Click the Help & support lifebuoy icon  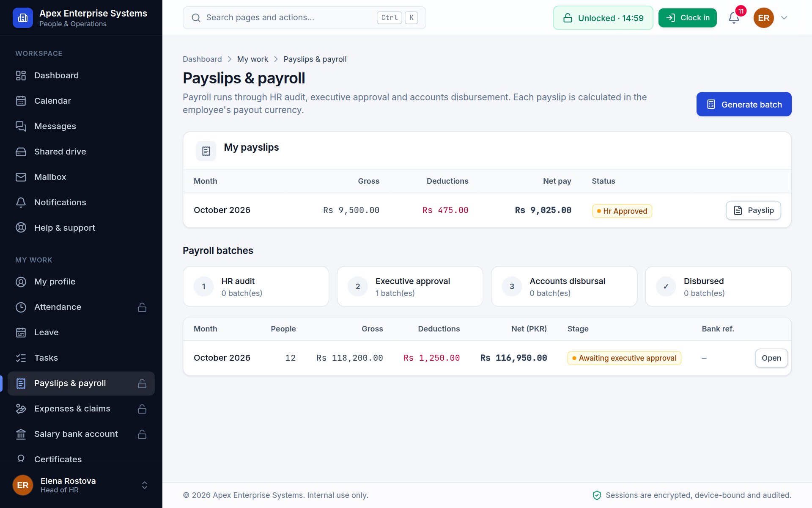(21, 228)
